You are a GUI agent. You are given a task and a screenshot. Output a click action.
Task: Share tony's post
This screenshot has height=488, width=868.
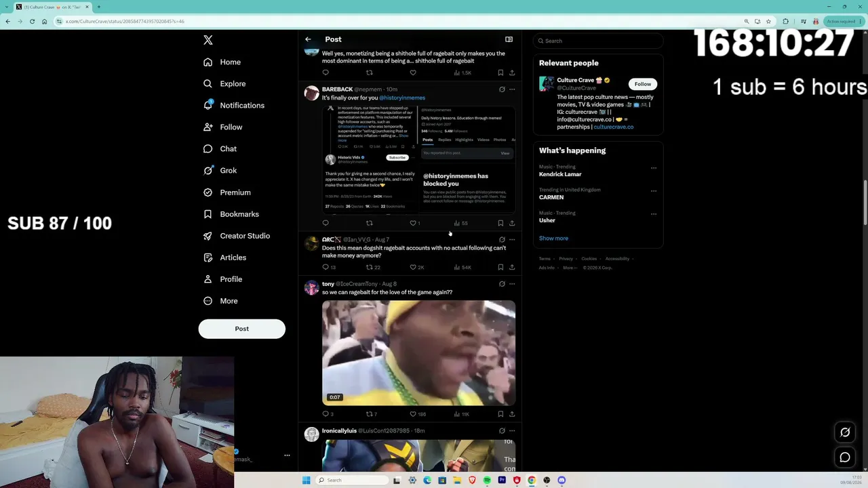pos(512,414)
